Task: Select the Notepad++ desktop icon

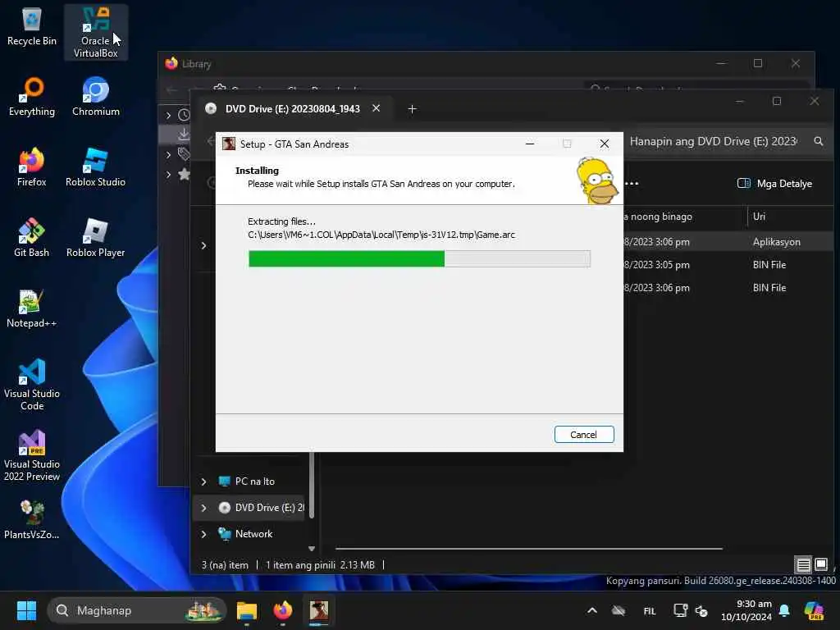Action: (32, 309)
